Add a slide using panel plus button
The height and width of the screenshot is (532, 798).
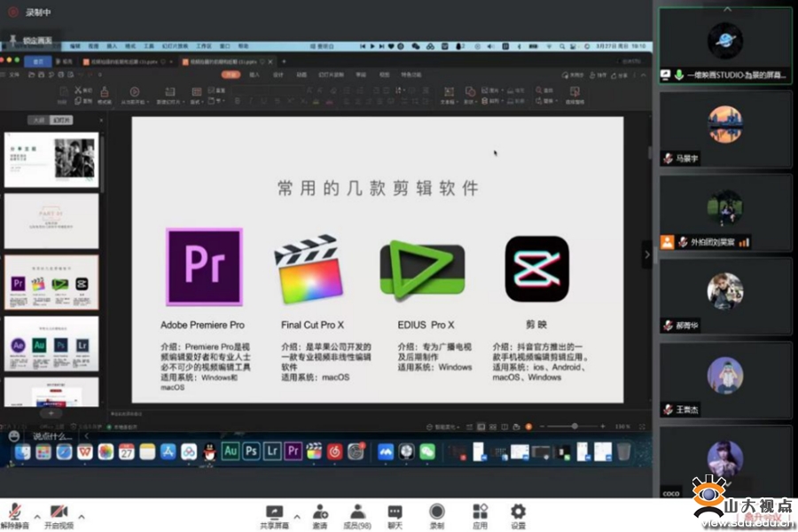[x=51, y=413]
